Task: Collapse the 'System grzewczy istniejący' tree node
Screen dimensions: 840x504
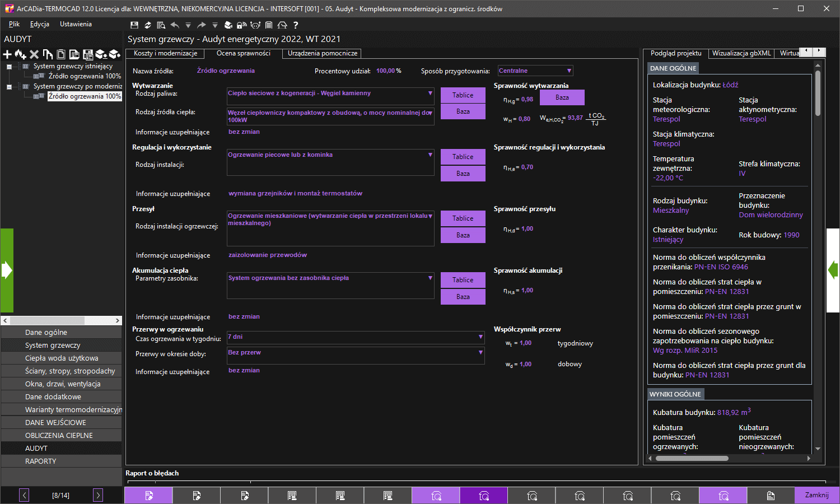Action: (9, 67)
